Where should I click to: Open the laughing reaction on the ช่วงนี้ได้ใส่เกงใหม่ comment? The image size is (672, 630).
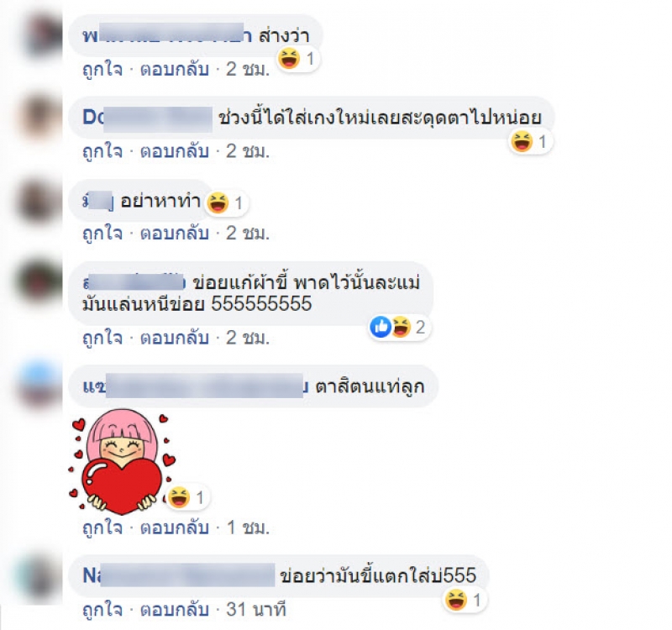tap(522, 141)
